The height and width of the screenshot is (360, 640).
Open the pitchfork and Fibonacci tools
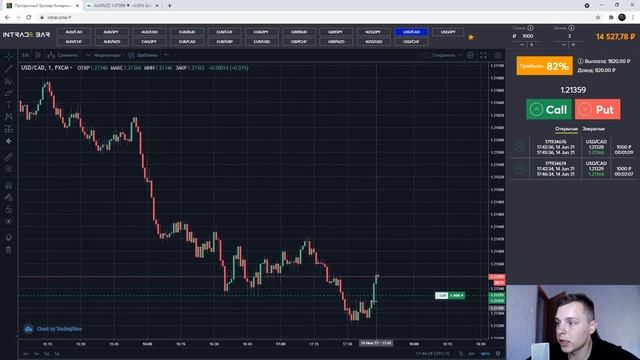coord(9,81)
